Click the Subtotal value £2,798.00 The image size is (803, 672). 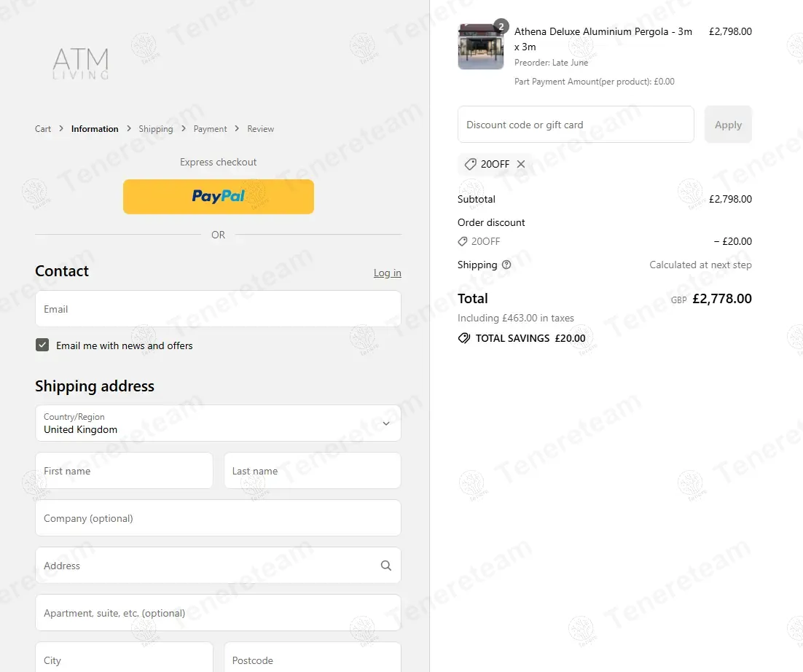[730, 199]
